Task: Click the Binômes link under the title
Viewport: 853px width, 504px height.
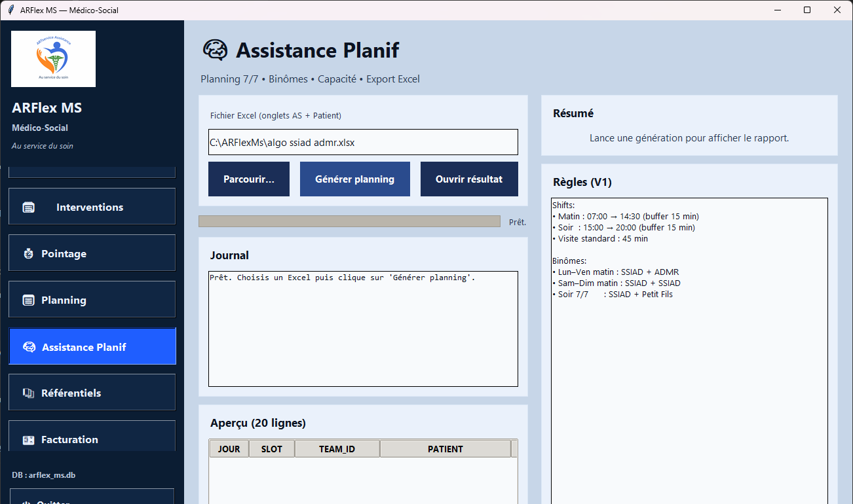Action: [288, 79]
